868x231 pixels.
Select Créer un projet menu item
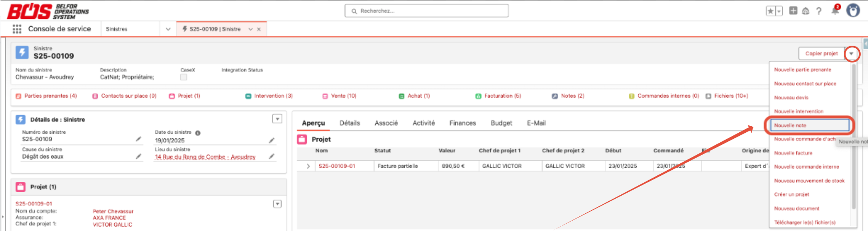tap(791, 194)
